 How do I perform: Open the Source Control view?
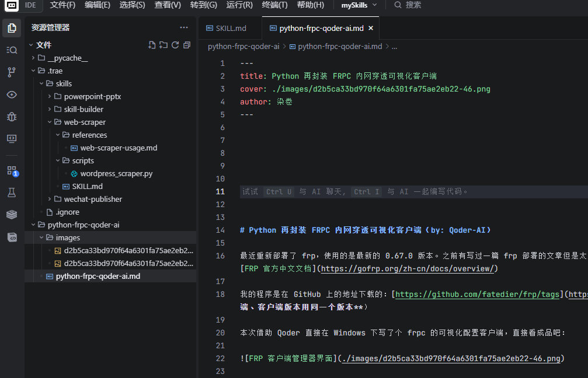coord(12,72)
